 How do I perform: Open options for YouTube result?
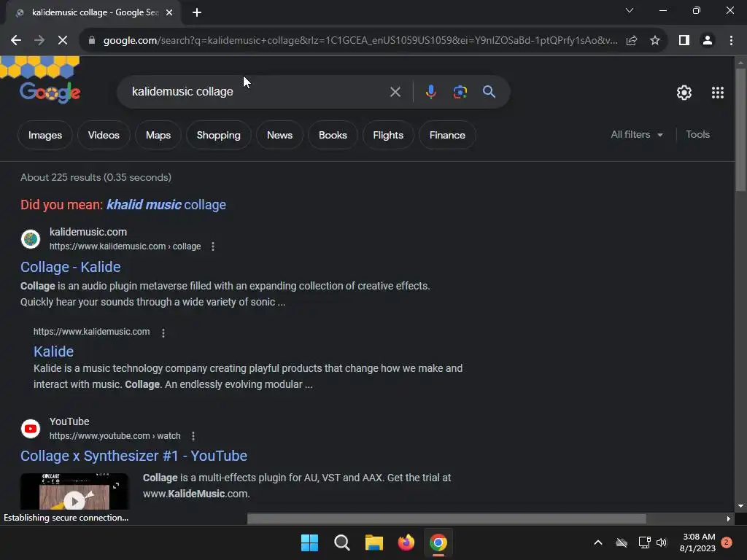coord(193,436)
